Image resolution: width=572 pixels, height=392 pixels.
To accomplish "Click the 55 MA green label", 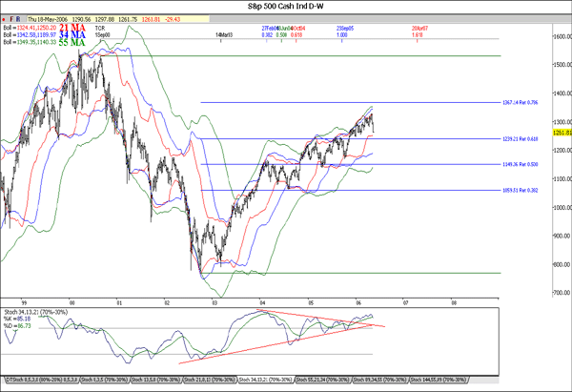I will 72,42.
